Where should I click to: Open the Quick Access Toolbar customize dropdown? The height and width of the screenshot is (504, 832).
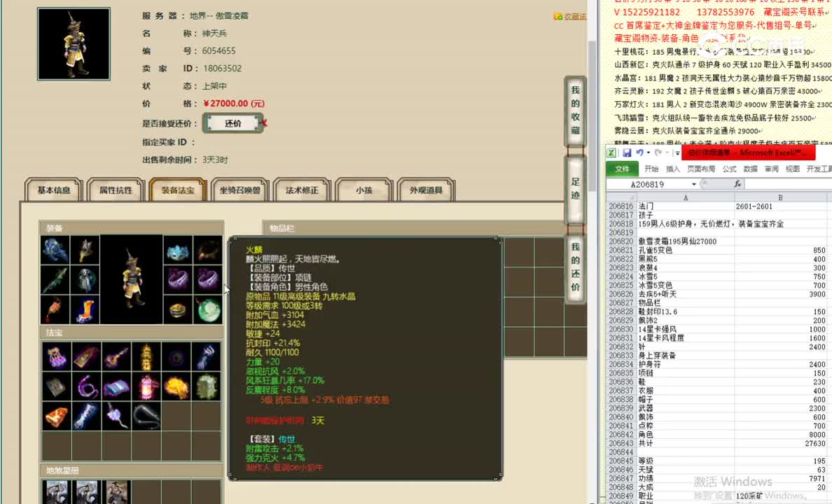[x=677, y=153]
